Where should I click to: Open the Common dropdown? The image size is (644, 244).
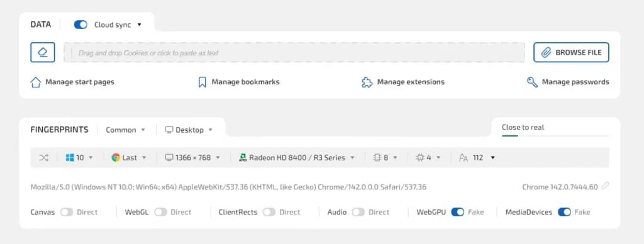(126, 130)
